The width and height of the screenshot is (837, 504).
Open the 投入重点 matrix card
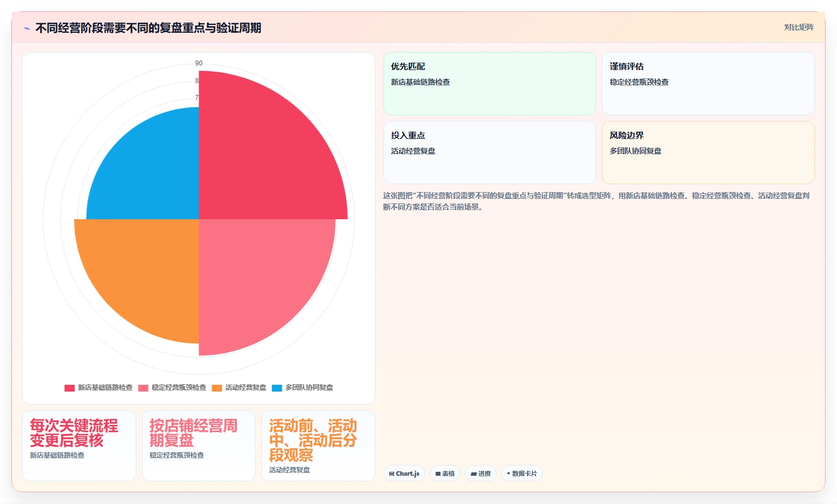pos(490,153)
